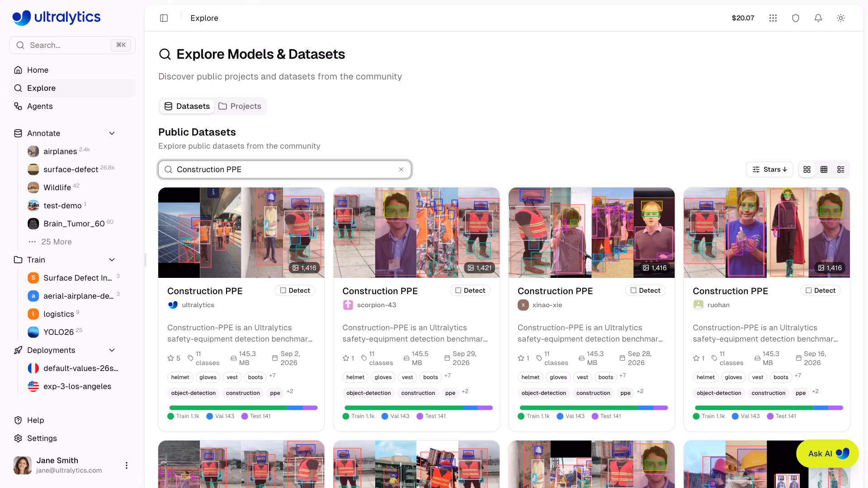The image size is (868, 488).
Task: Open surface-defect dataset icon
Action: [x=33, y=169]
